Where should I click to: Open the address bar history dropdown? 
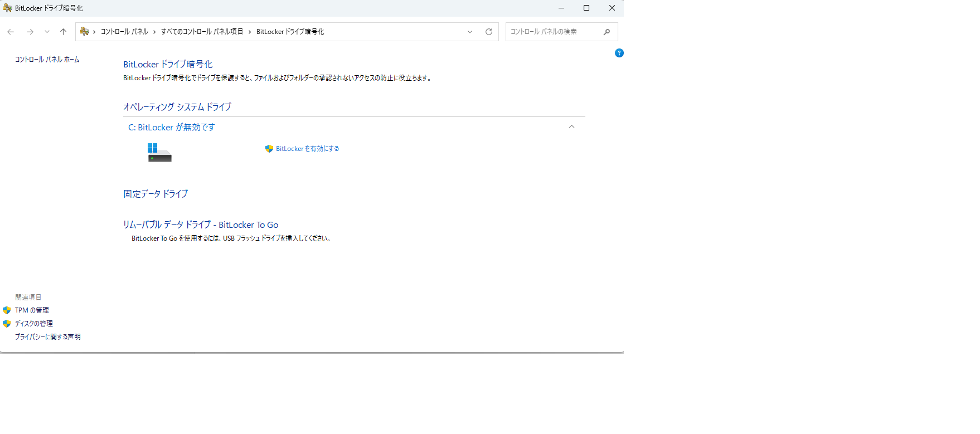coord(470,32)
